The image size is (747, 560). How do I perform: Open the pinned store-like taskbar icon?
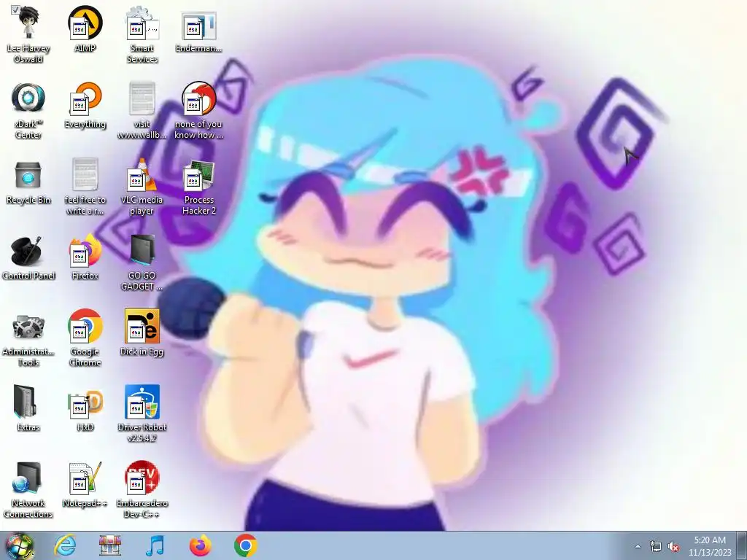pyautogui.click(x=110, y=545)
